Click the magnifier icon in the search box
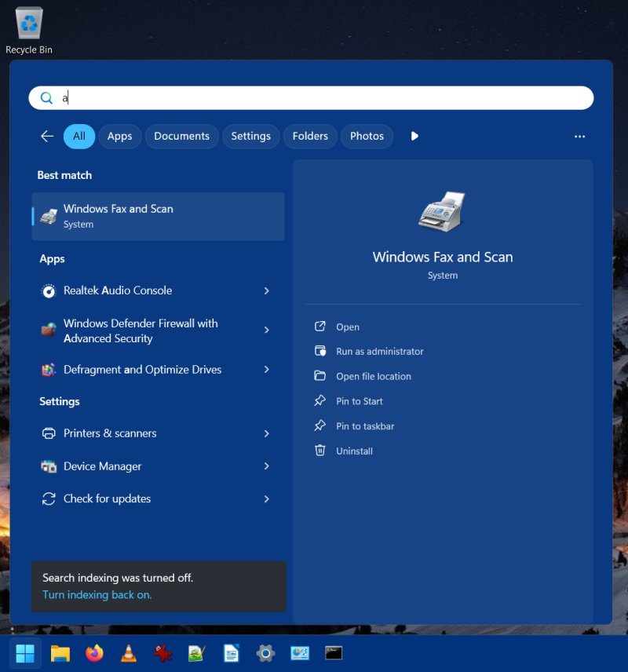The width and height of the screenshot is (628, 672). 46,98
